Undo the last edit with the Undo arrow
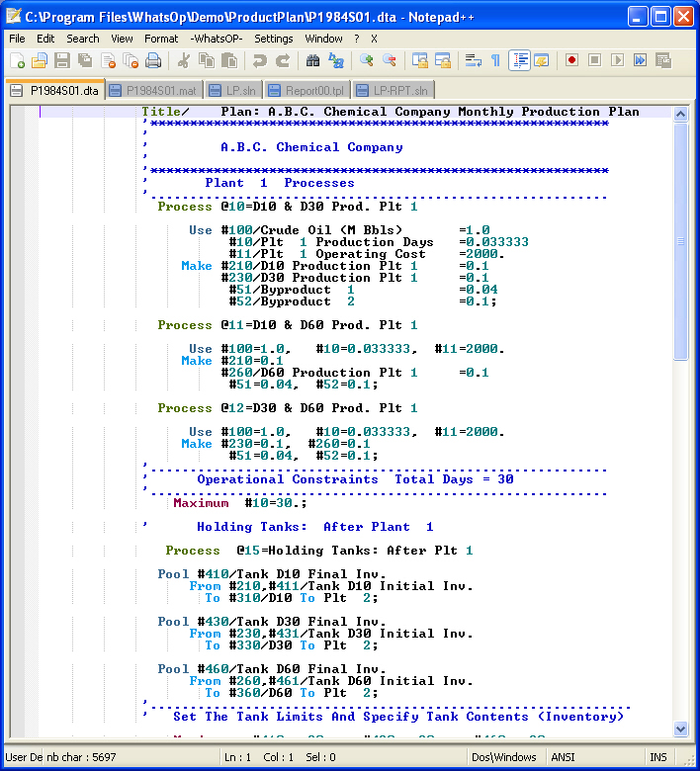Image resolution: width=700 pixels, height=771 pixels. (259, 61)
